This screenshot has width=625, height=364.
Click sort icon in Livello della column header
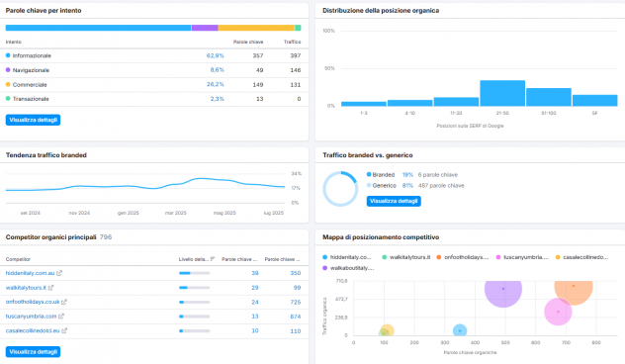213,259
